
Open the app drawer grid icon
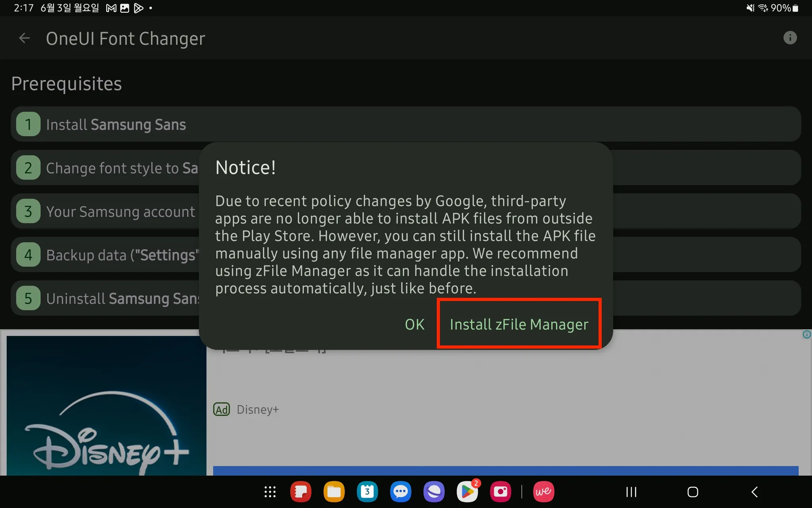point(270,492)
